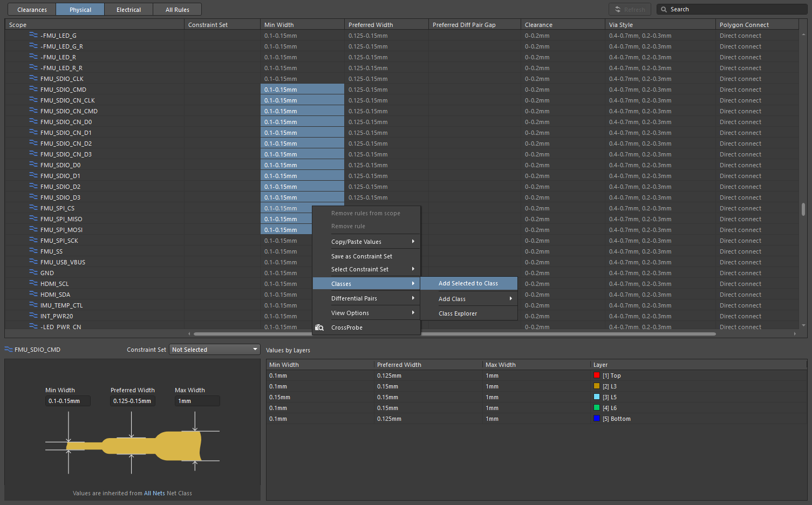Choose Add Selected to Class
Screen dimensions: 812x505
pyautogui.click(x=468, y=283)
